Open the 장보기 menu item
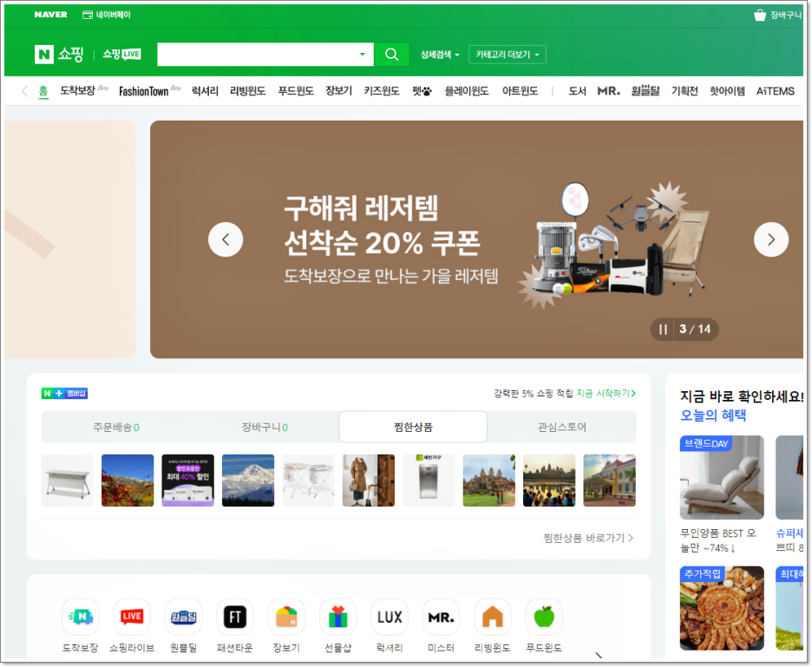 [x=338, y=91]
